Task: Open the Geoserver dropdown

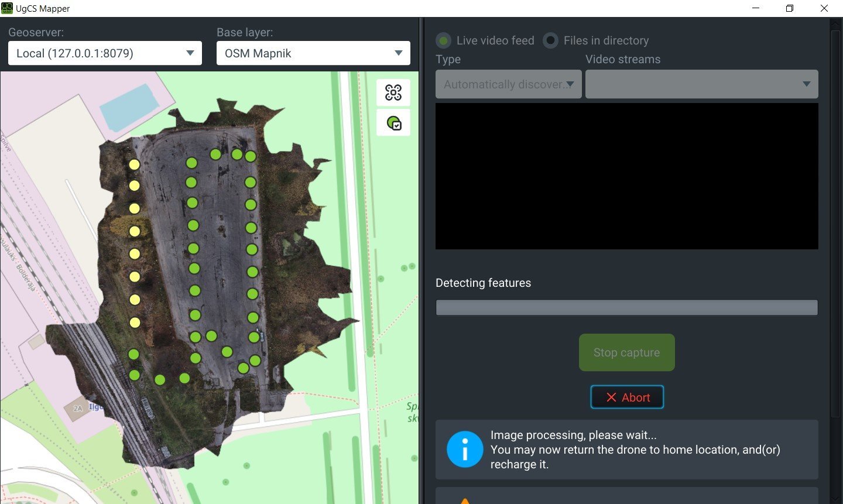Action: [105, 53]
